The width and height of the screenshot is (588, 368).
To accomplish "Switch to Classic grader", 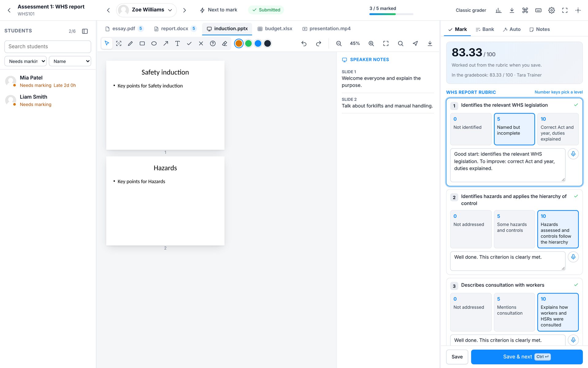I will pos(471,10).
